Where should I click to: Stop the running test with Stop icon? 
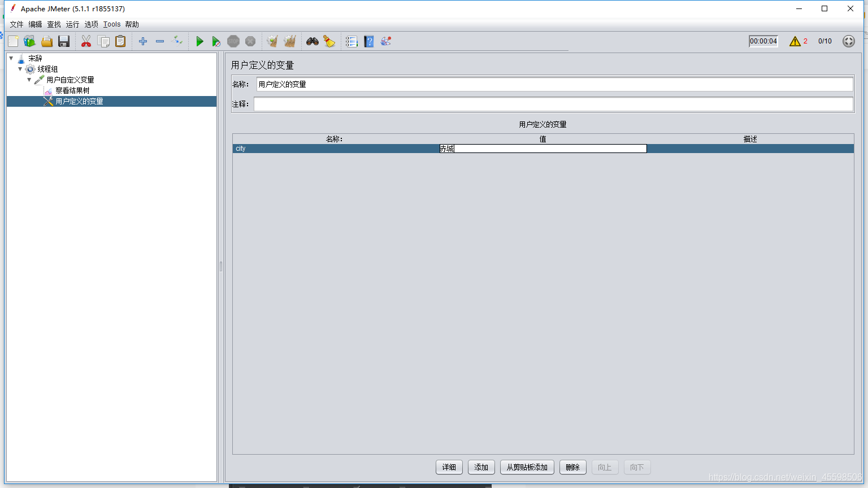pos(233,41)
